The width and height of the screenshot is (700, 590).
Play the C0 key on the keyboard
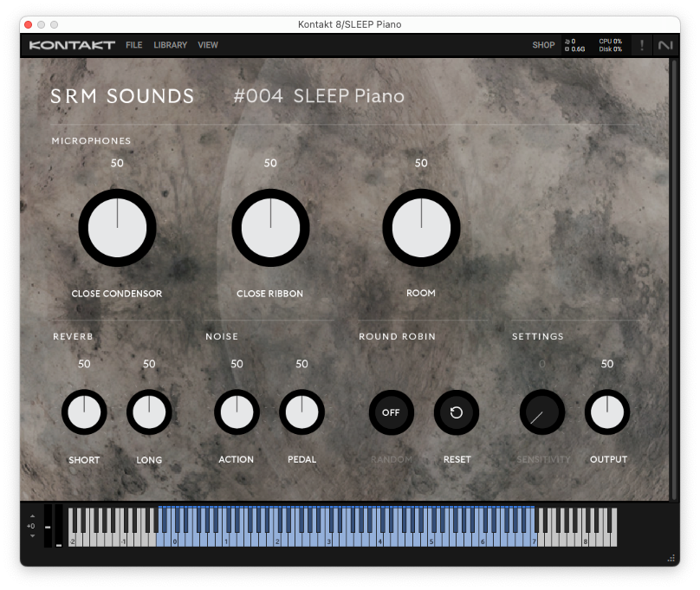point(175,541)
